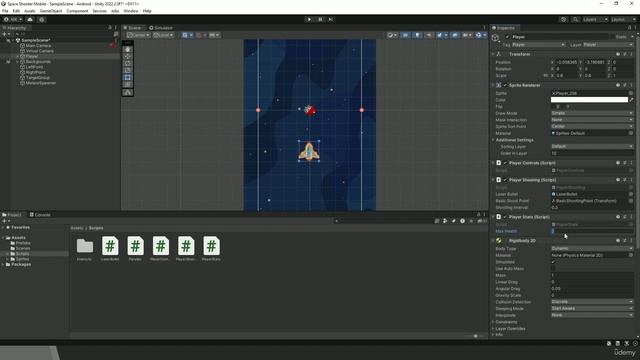Open Rigidbody 2D more options menu
Viewport: 640px width, 360px height.
tap(631, 240)
